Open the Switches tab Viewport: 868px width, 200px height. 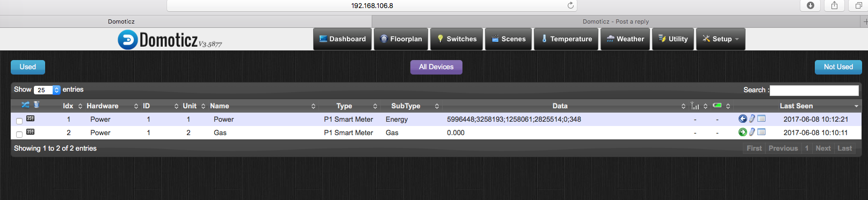457,39
